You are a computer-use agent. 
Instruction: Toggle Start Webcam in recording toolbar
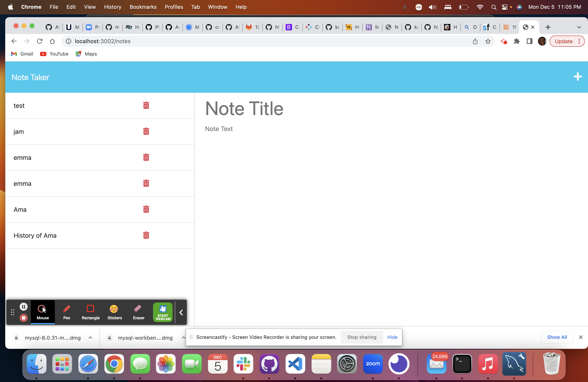pos(163,312)
